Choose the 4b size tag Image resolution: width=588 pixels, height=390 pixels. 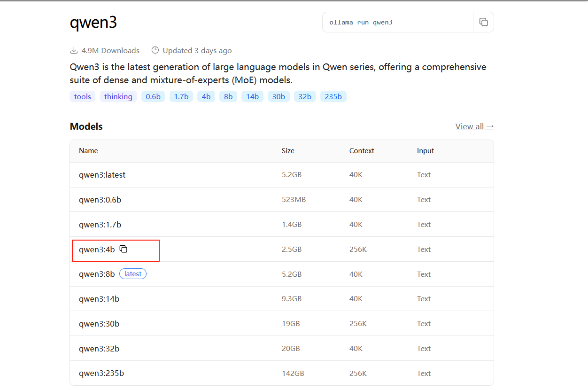tap(206, 96)
